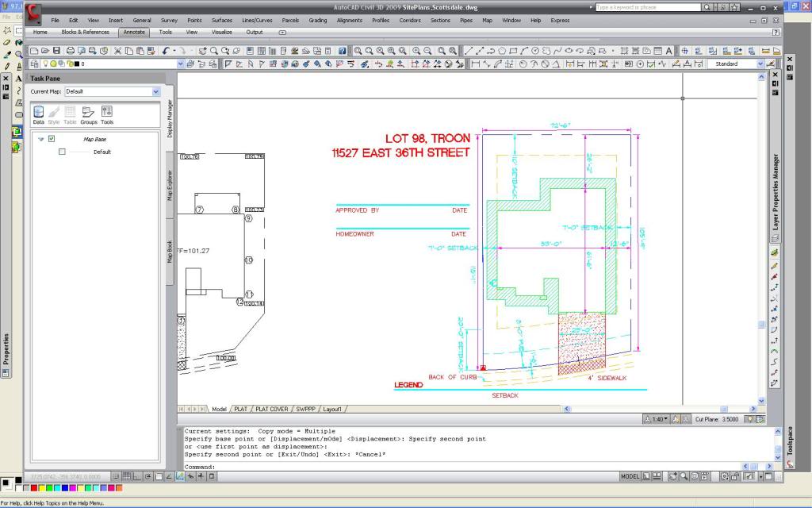Select the Table draw tool

coord(657,51)
